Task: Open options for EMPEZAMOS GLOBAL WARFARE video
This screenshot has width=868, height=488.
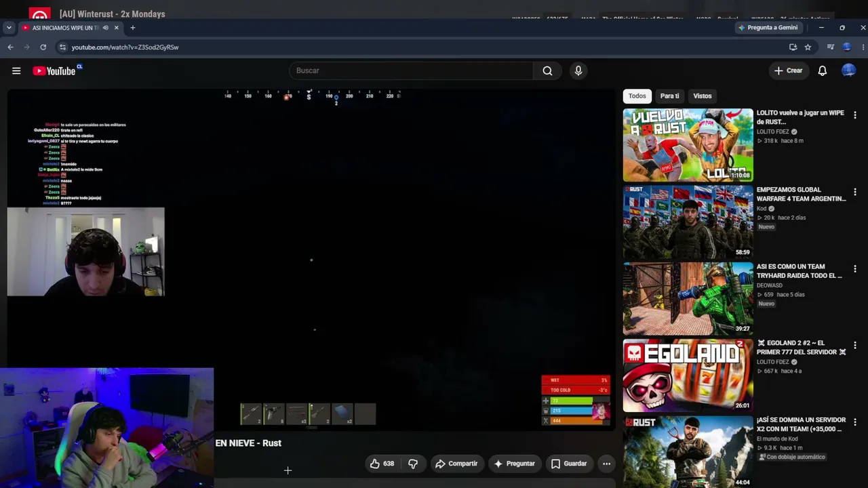Action: click(x=854, y=192)
